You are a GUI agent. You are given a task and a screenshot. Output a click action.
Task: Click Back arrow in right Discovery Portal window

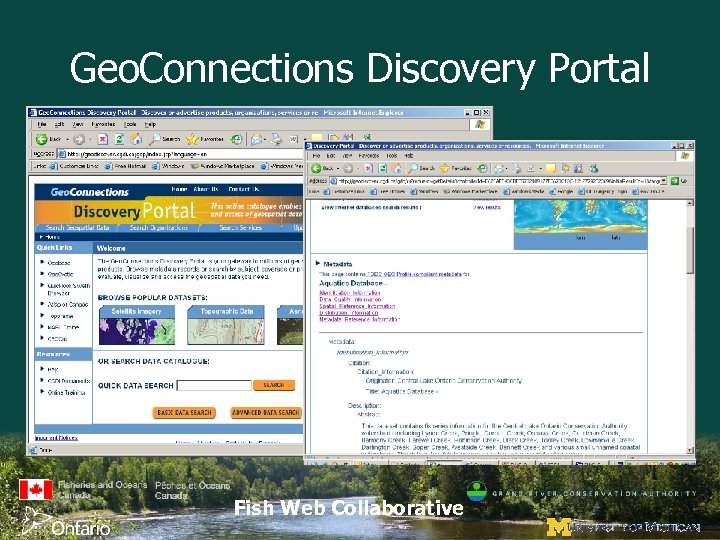tap(316, 168)
